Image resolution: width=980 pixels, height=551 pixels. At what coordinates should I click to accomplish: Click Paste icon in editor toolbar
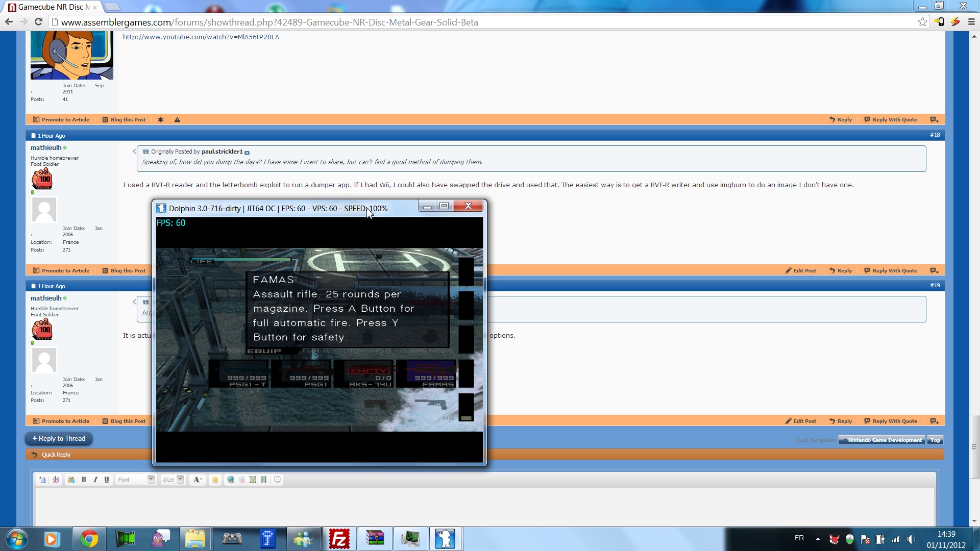[x=71, y=480]
